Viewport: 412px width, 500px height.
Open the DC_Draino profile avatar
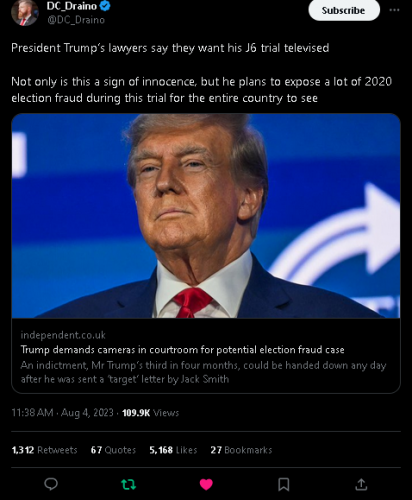24,13
